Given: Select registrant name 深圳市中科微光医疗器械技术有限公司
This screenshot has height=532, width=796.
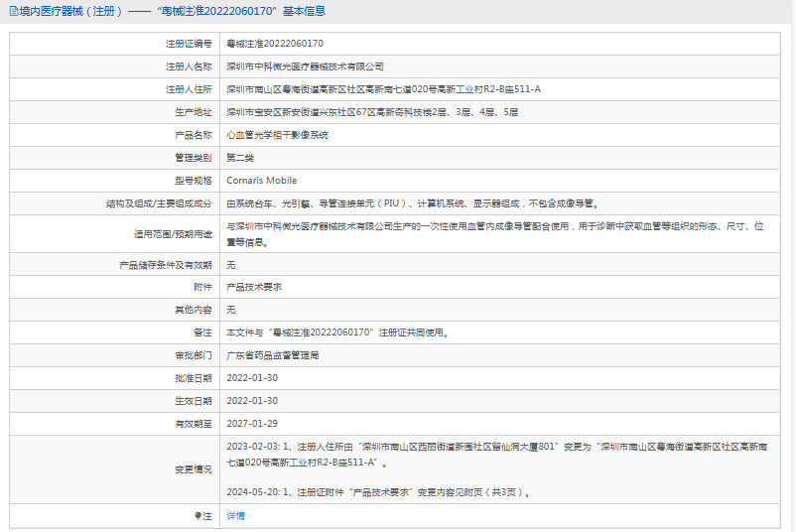Looking at the screenshot, I should (305, 66).
